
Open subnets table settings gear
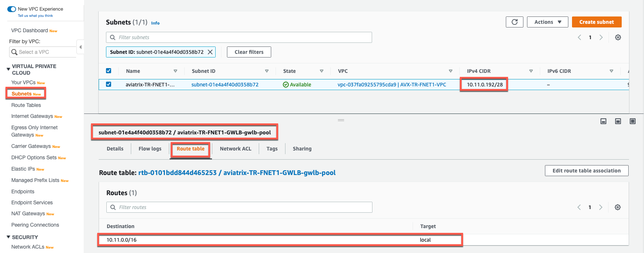[x=618, y=37]
